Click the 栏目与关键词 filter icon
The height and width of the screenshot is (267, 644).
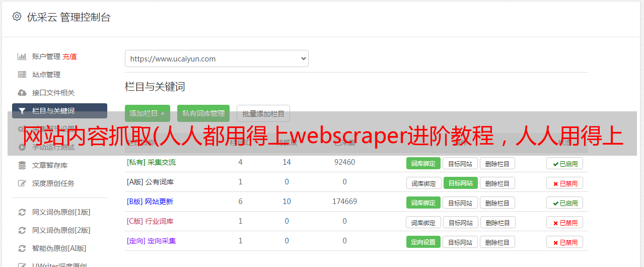[x=22, y=111]
